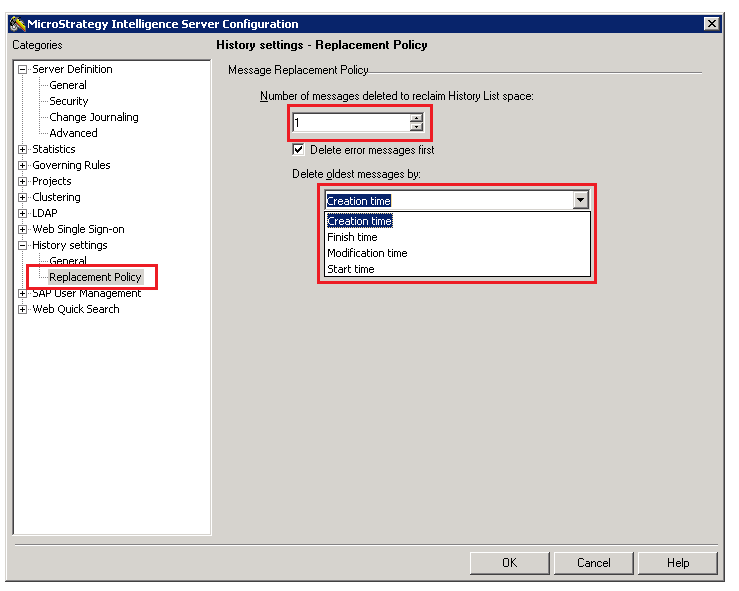This screenshot has height=591, width=739.
Task: Click the number of messages input field
Action: (x=350, y=123)
